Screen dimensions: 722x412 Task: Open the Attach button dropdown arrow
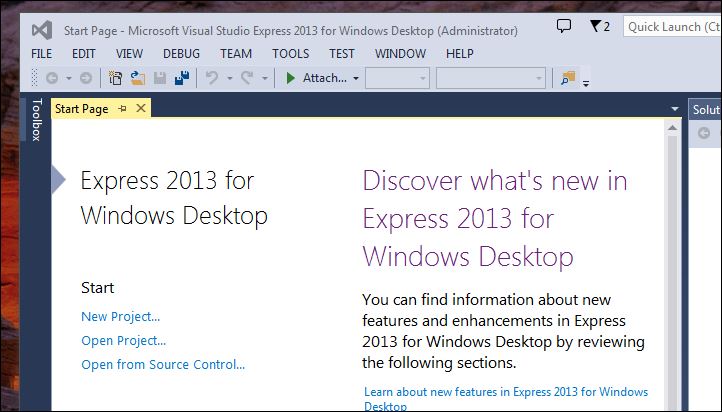(355, 78)
